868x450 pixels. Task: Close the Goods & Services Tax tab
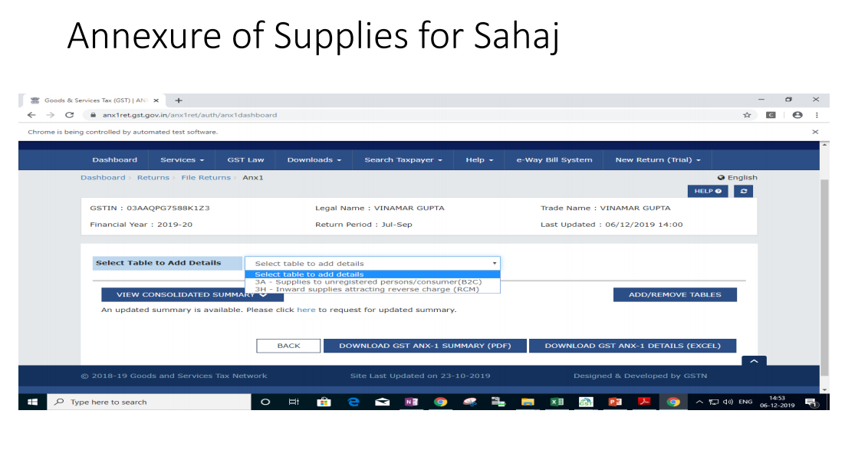tap(156, 100)
